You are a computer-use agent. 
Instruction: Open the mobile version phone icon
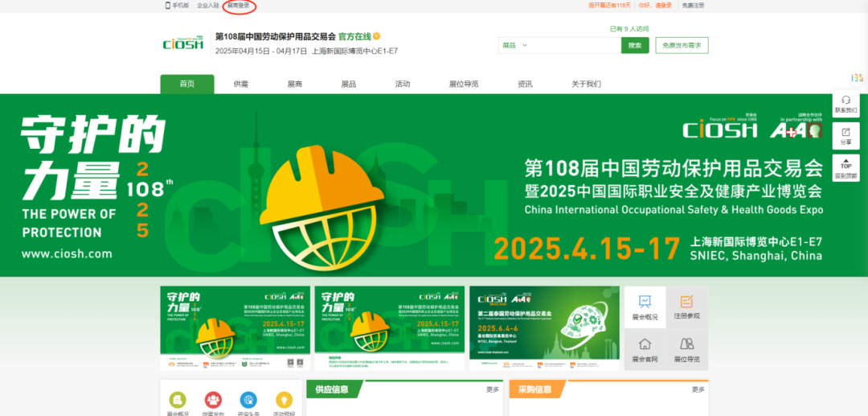[168, 6]
